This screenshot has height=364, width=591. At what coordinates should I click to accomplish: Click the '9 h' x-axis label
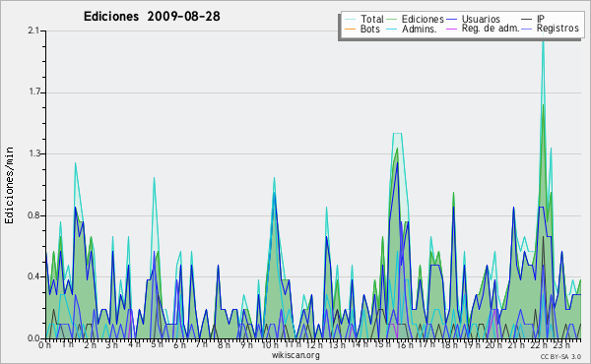[246, 345]
